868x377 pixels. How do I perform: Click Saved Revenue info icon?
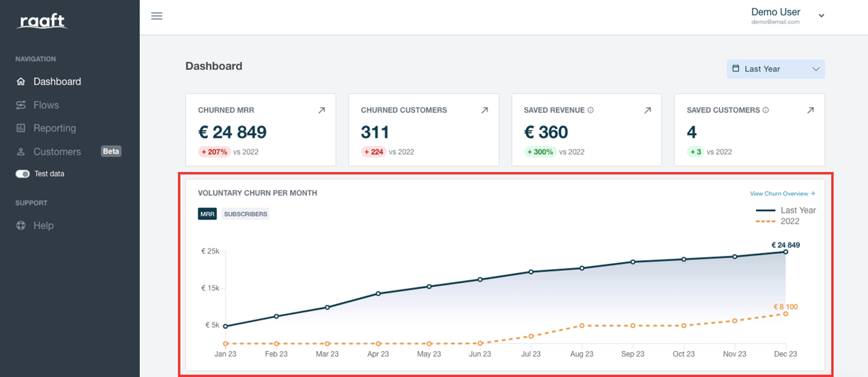click(x=590, y=110)
